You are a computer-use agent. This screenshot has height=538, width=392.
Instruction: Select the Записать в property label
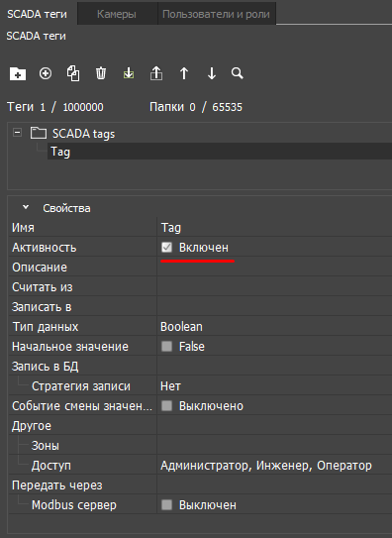coord(42,307)
